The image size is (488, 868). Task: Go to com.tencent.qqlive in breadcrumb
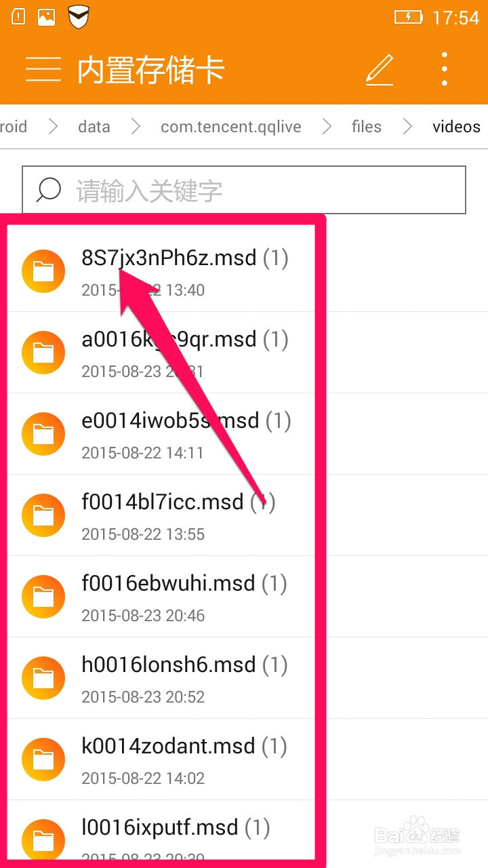231,127
